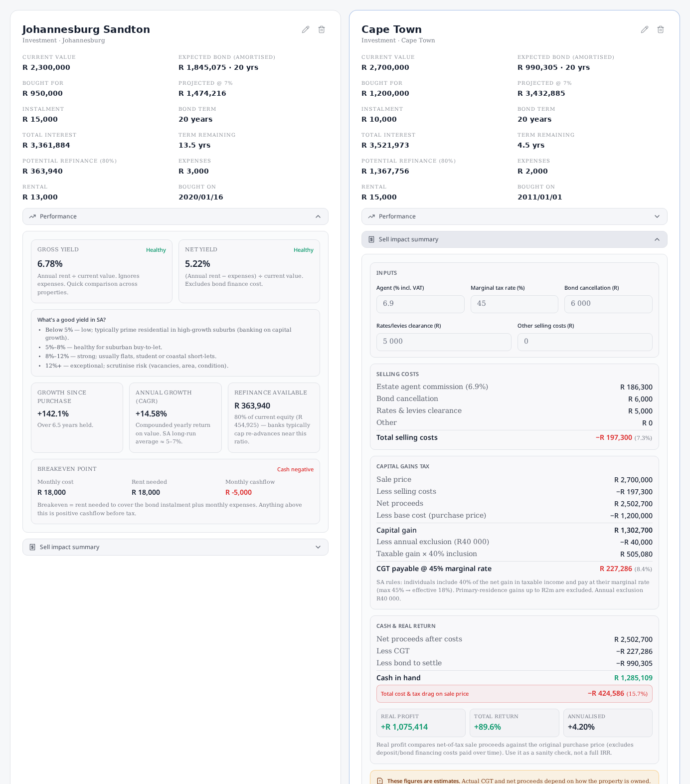Delete the Cape Town property with trash icon
Screen dimensions: 690x784
(661, 29)
